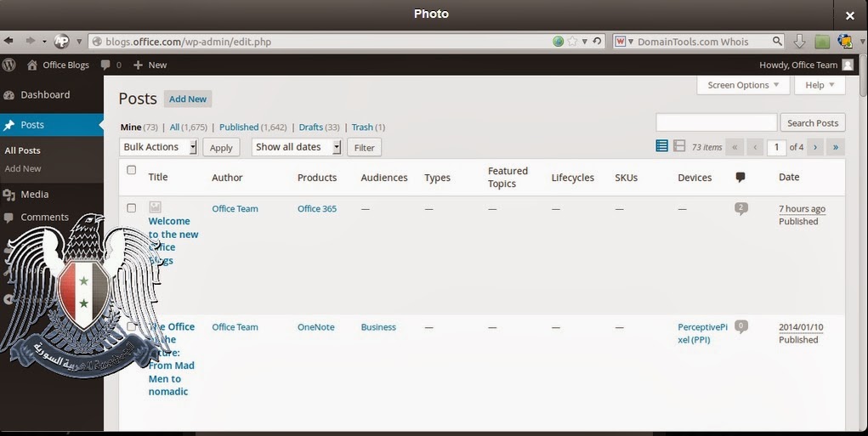Screen dimensions: 868x436
Task: Tick checkbox for Welcome to new Office Blogs
Action: pyautogui.click(x=131, y=208)
